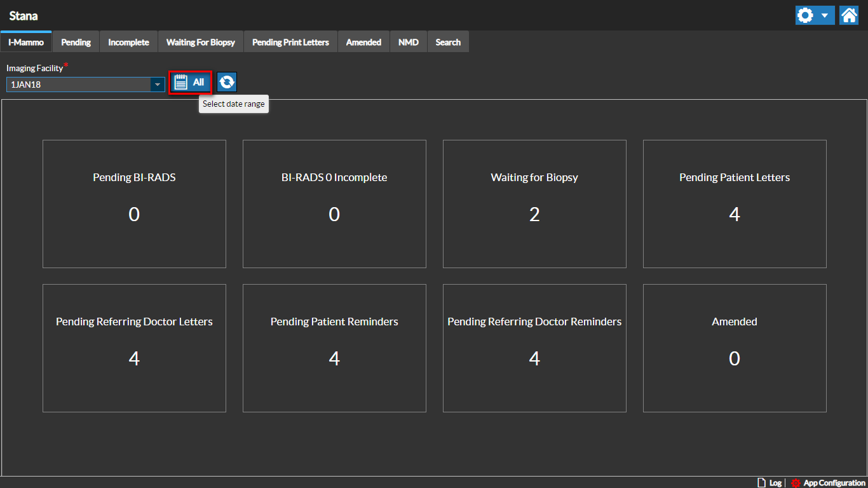
Task: Open the settings gear menu
Action: coord(806,15)
